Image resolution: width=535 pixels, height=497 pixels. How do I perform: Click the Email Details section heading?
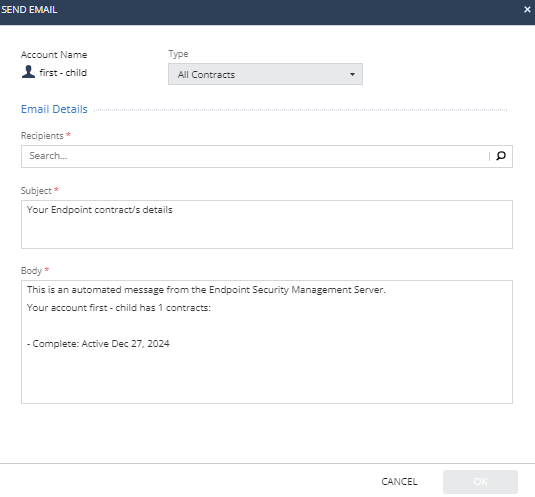(54, 109)
